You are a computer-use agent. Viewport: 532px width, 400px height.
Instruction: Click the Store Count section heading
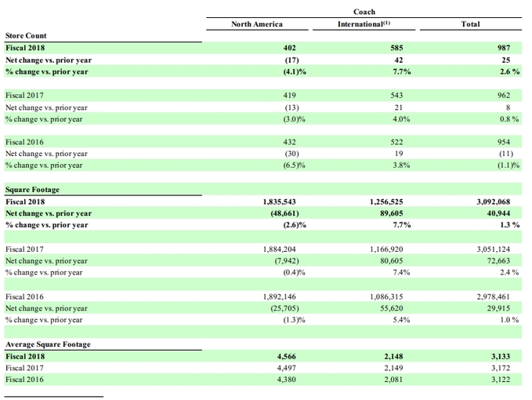(26, 35)
